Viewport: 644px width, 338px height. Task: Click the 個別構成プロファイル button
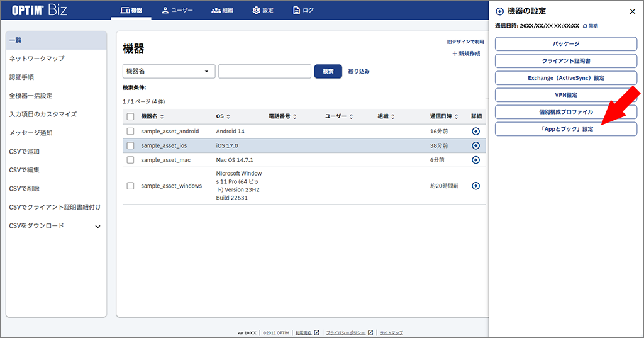point(566,112)
